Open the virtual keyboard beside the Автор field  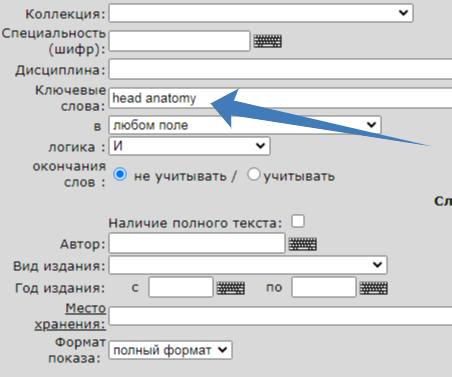pos(303,244)
